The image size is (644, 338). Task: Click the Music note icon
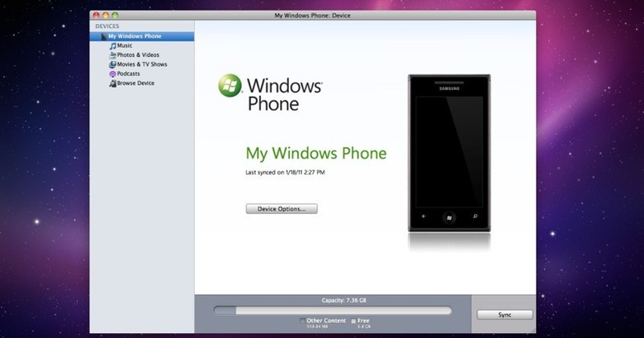tap(112, 46)
